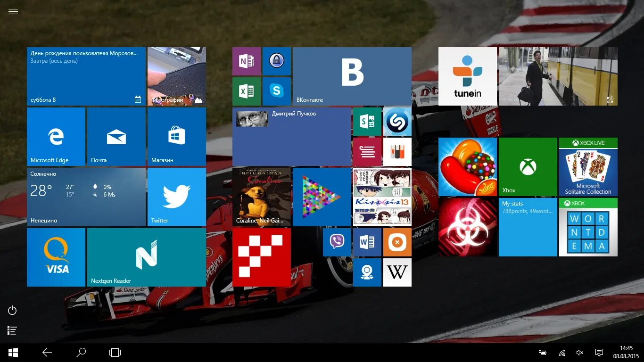
Task: Click the Windows Start button
Action: (x=13, y=353)
